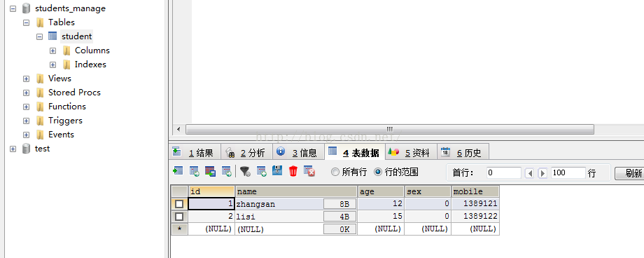
Task: Expand the Functions node
Action: point(27,107)
